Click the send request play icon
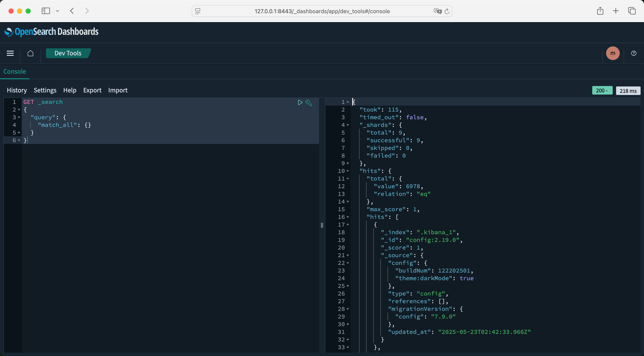The width and height of the screenshot is (644, 356). click(x=300, y=102)
